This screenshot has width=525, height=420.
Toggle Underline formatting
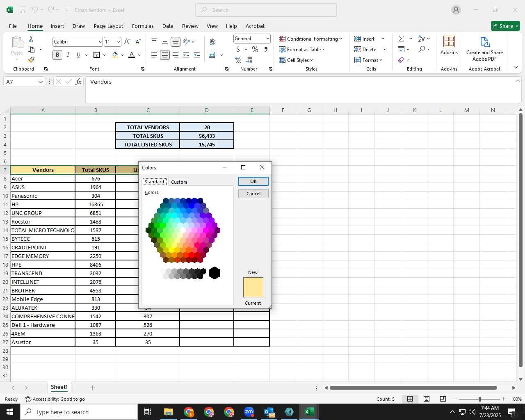[x=78, y=55]
